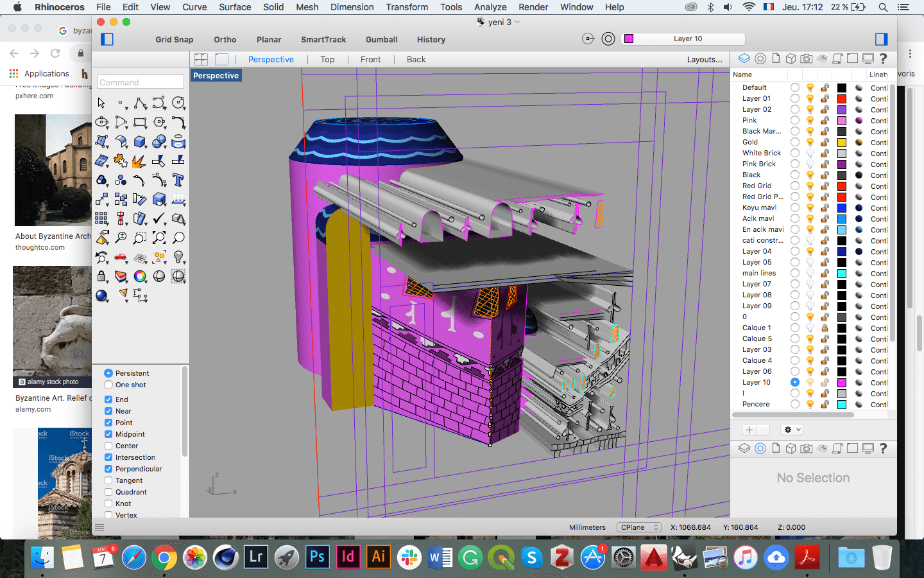Open the Surface menu
This screenshot has width=924, height=578.
click(x=234, y=7)
